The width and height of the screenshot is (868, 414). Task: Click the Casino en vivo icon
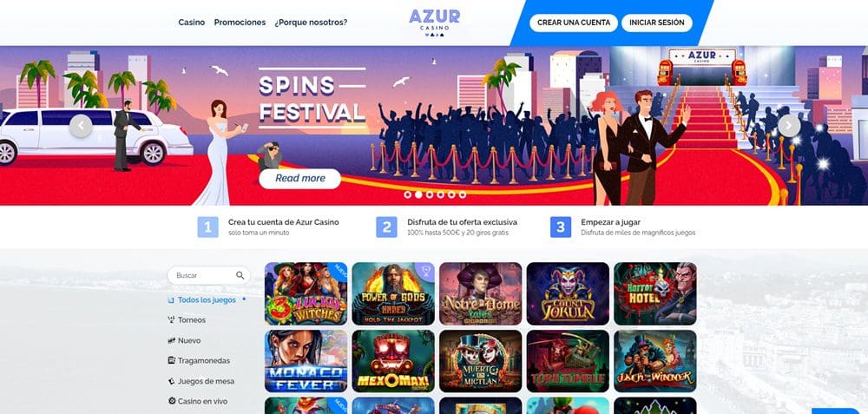point(172,401)
